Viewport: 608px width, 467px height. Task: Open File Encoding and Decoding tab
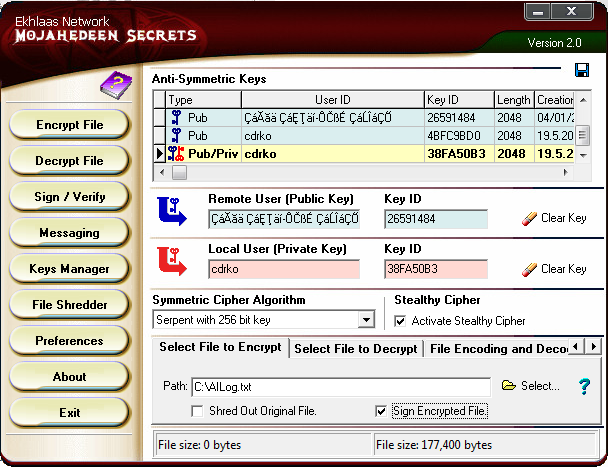click(498, 349)
